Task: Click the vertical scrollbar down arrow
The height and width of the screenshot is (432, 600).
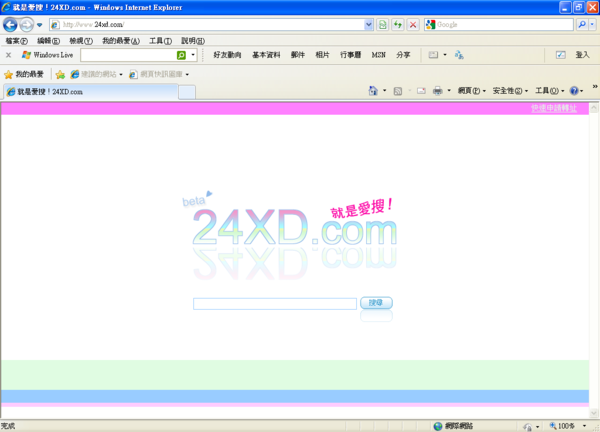Action: 594,413
